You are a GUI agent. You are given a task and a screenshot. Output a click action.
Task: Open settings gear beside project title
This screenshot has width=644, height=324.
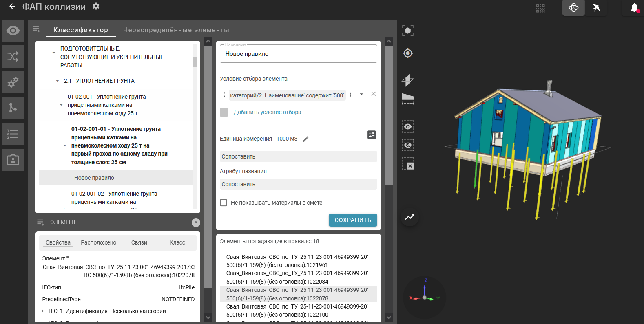(x=96, y=7)
